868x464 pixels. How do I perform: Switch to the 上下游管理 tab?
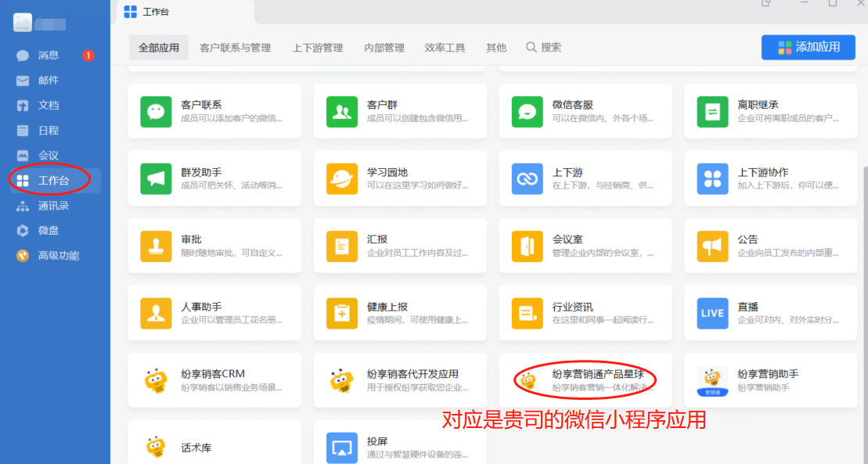[x=318, y=48]
